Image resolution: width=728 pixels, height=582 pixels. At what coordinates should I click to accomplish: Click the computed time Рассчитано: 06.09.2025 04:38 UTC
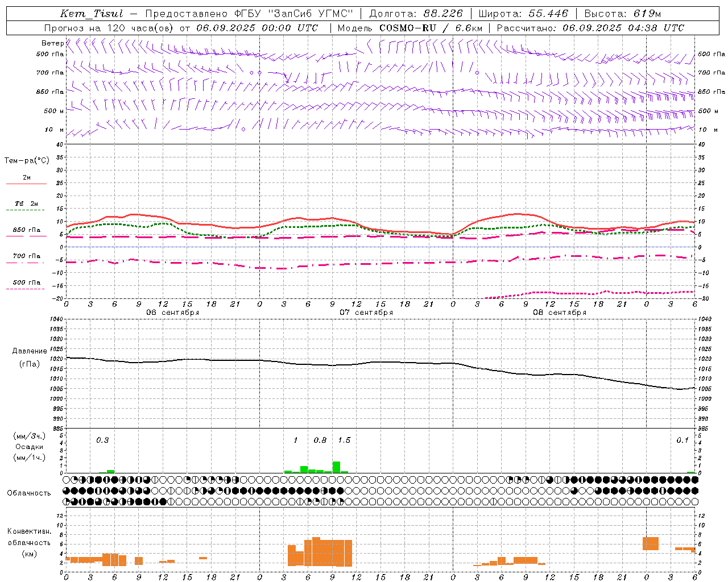(x=590, y=28)
